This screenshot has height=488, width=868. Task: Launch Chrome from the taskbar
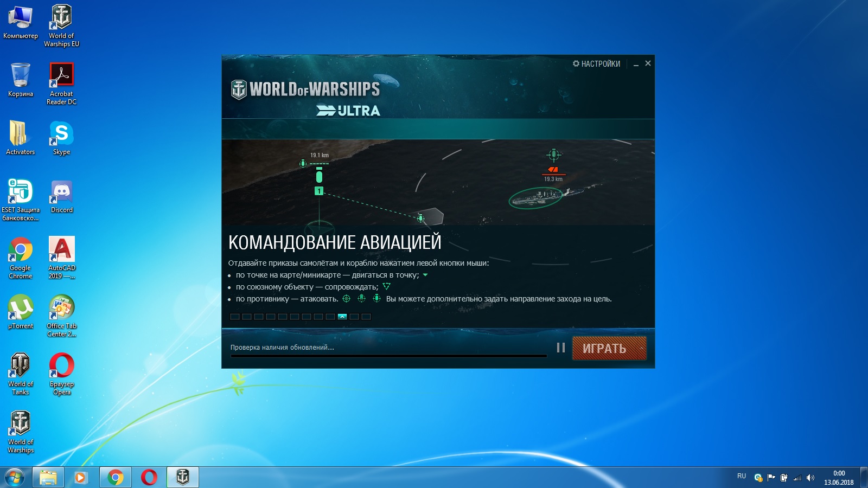tap(115, 477)
